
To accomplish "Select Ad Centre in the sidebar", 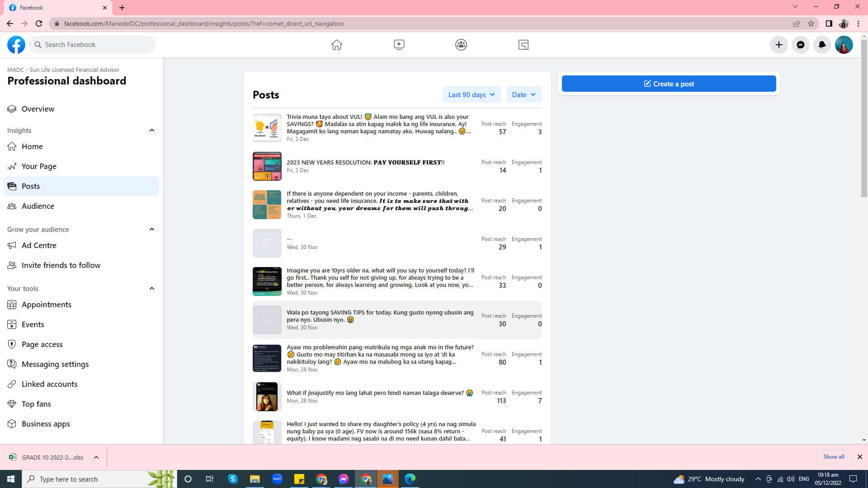I will [x=39, y=245].
